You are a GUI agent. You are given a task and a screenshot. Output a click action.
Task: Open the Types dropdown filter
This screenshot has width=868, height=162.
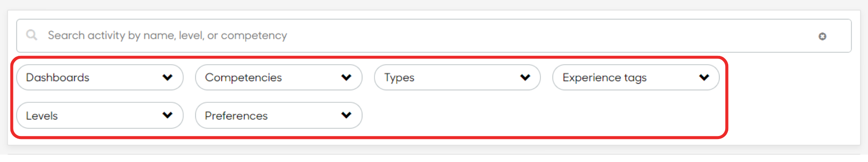pos(457,78)
